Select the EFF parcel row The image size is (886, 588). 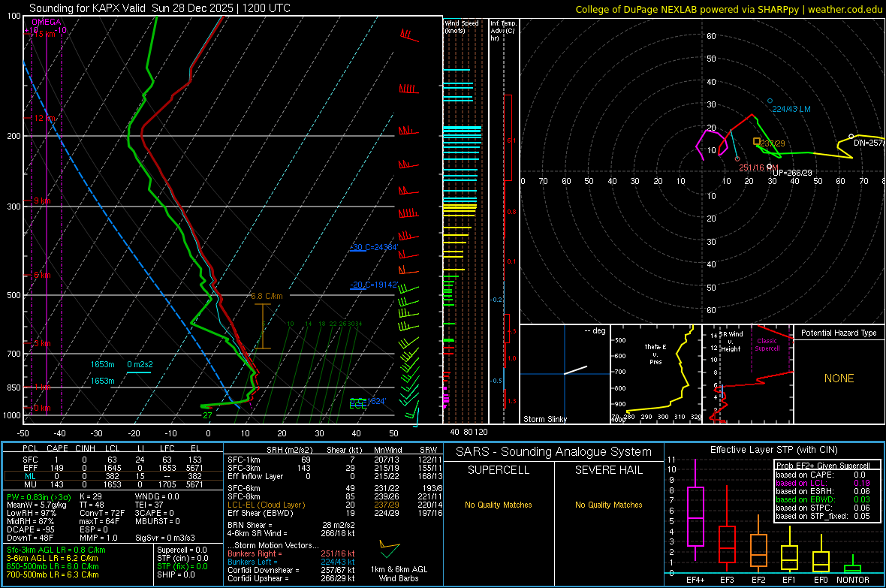(112, 468)
